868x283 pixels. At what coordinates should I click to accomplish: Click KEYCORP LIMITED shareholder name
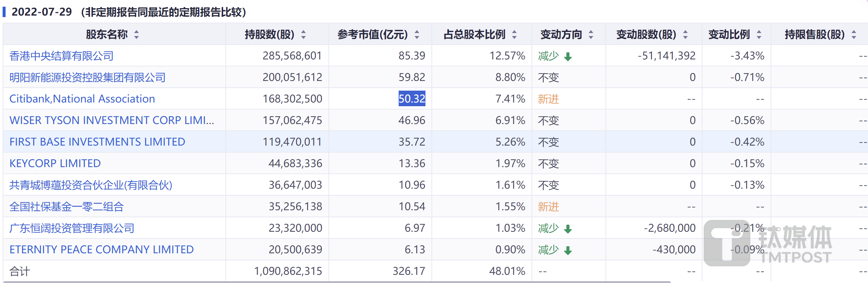click(55, 163)
